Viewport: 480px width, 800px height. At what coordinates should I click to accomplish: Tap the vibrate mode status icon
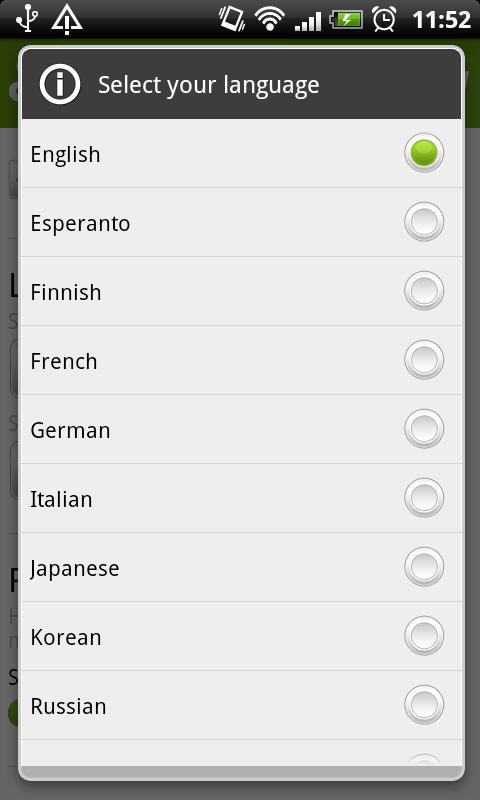(x=232, y=19)
